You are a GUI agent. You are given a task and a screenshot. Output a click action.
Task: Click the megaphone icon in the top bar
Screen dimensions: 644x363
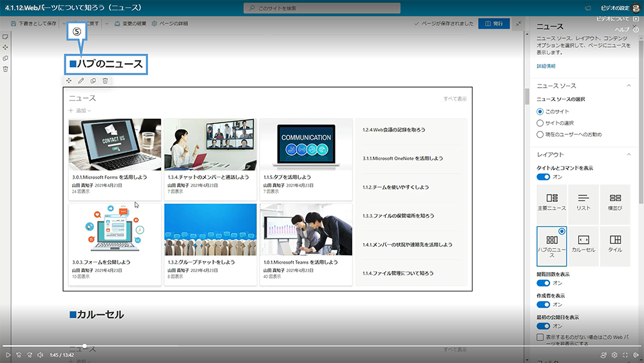tap(588, 8)
